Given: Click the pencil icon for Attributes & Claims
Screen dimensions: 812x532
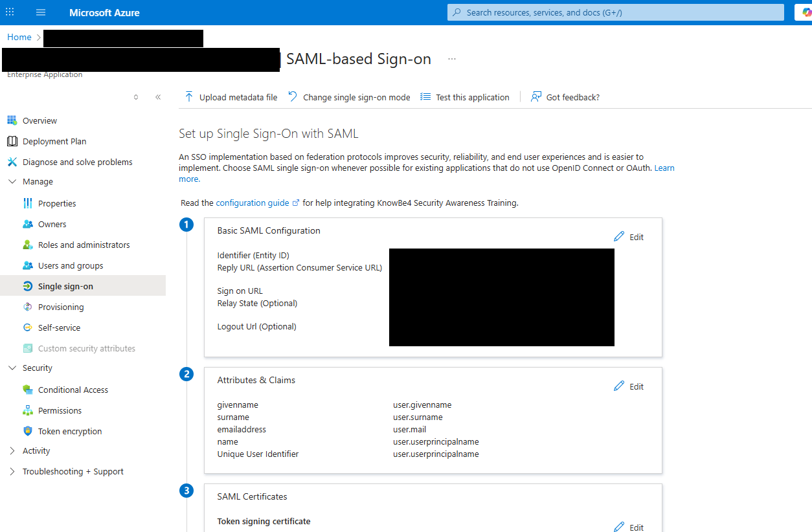Looking at the screenshot, I should point(619,386).
